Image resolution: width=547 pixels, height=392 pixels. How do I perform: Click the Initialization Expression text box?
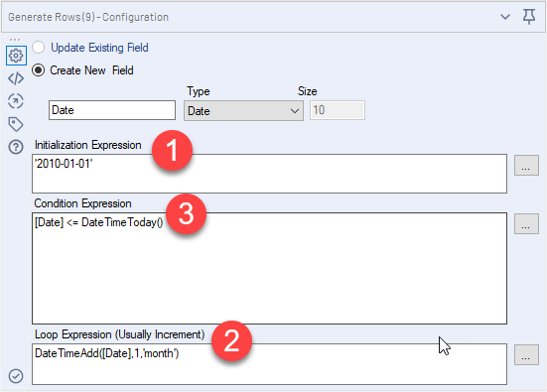click(x=269, y=174)
